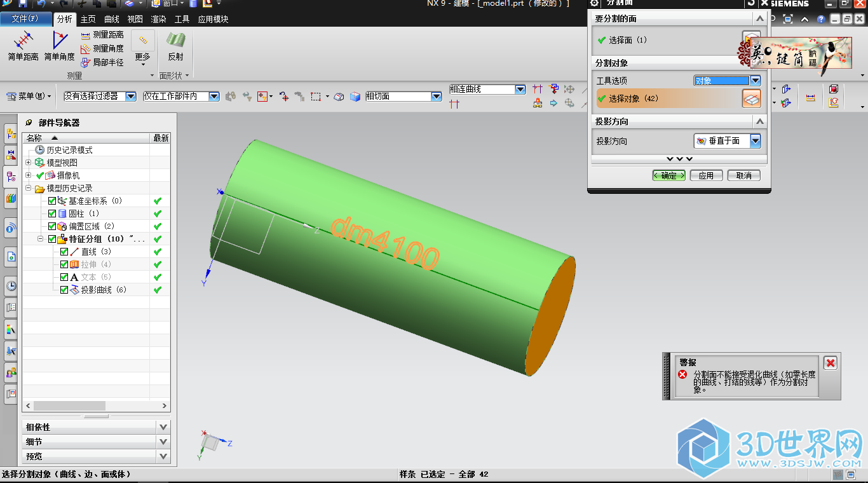Screen dimensions: 868x483
Task: Click Measure Distance (测量距离) icon
Action: click(x=86, y=36)
